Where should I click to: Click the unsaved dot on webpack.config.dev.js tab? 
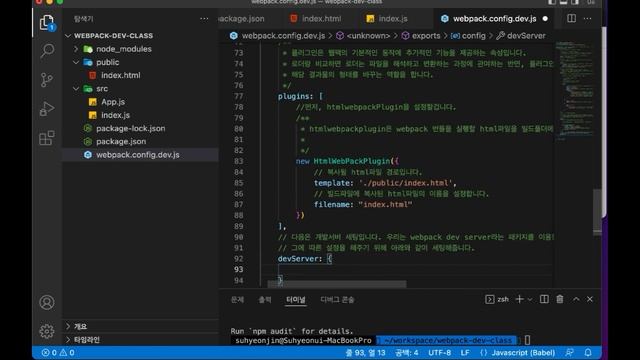[545, 19]
